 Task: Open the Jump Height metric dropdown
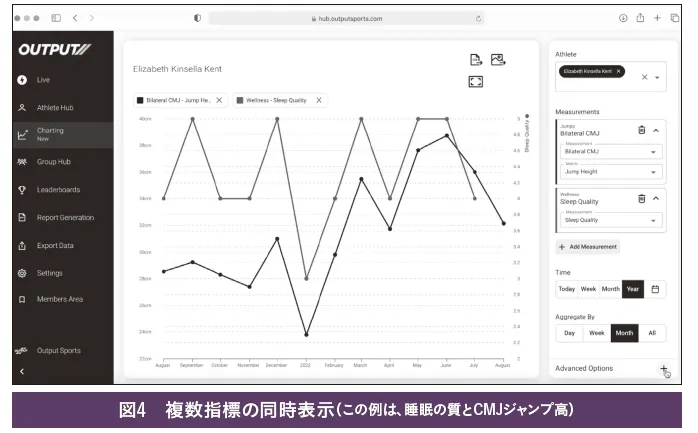[x=611, y=172]
